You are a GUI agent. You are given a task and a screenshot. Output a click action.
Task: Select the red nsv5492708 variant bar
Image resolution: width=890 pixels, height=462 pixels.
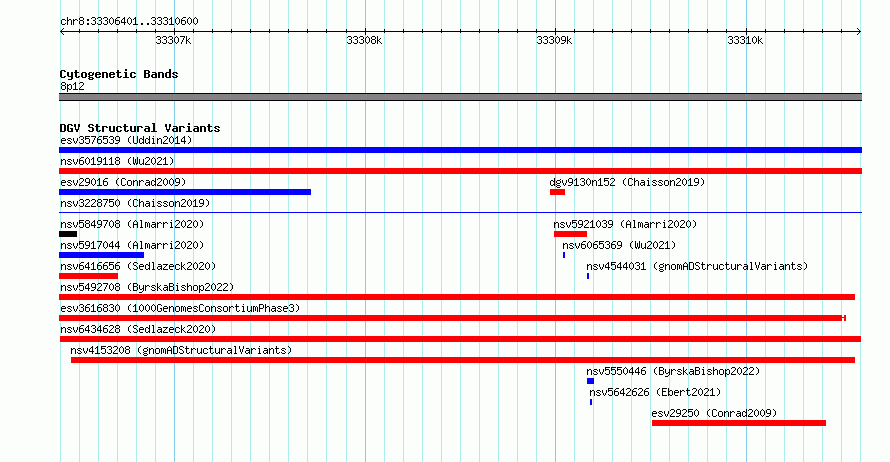click(457, 297)
